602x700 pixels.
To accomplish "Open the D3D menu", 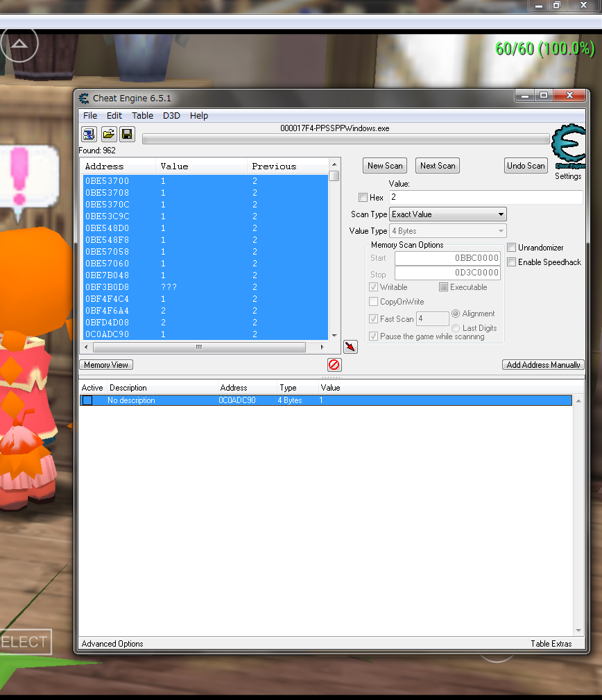I will pos(171,116).
